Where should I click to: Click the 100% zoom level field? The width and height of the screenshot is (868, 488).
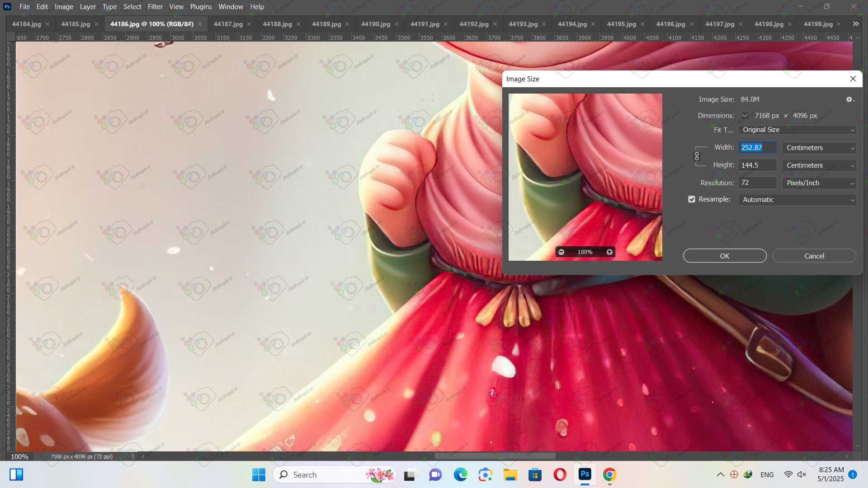pyautogui.click(x=19, y=456)
